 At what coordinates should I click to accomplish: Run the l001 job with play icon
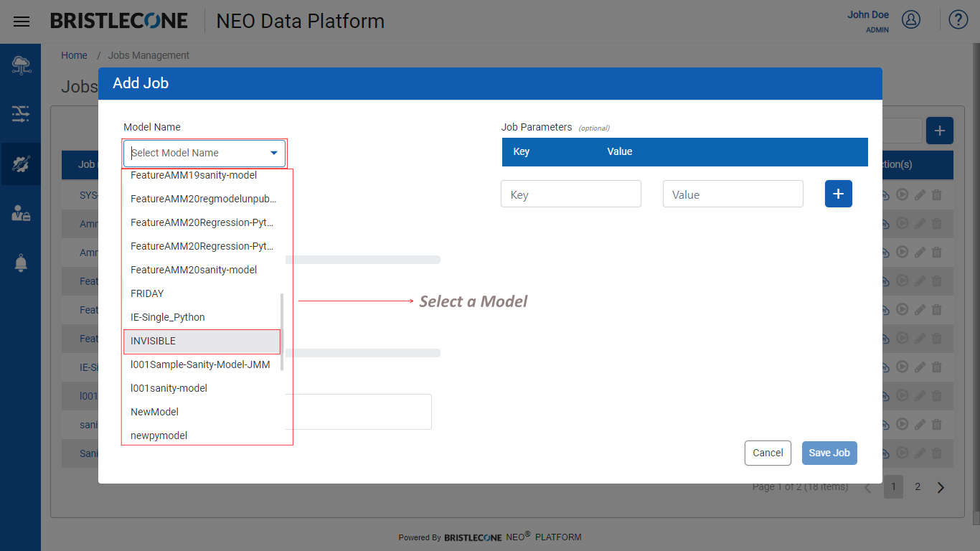903,395
